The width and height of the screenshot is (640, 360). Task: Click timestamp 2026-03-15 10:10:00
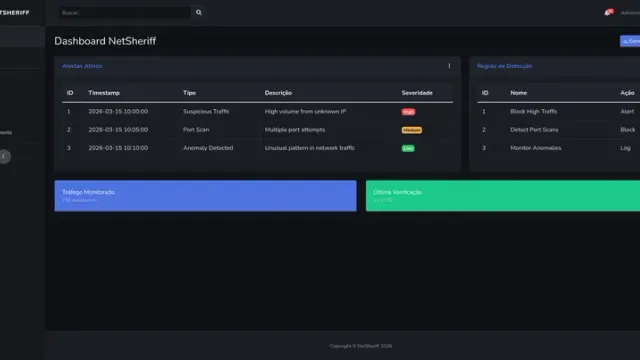pyautogui.click(x=118, y=148)
